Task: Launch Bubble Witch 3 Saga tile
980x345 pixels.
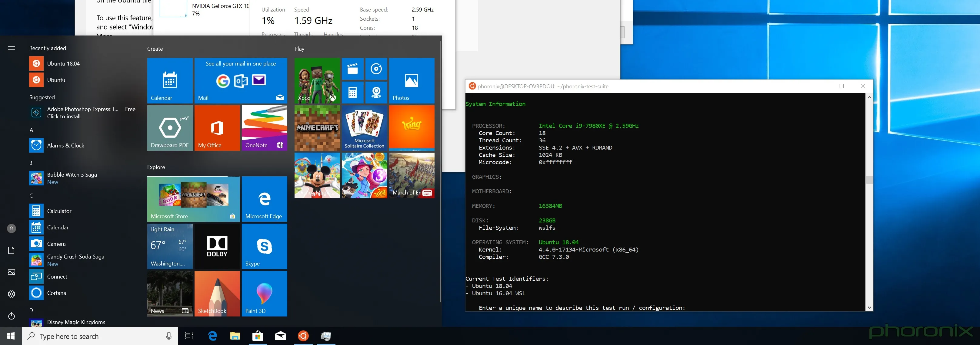Action: (365, 175)
